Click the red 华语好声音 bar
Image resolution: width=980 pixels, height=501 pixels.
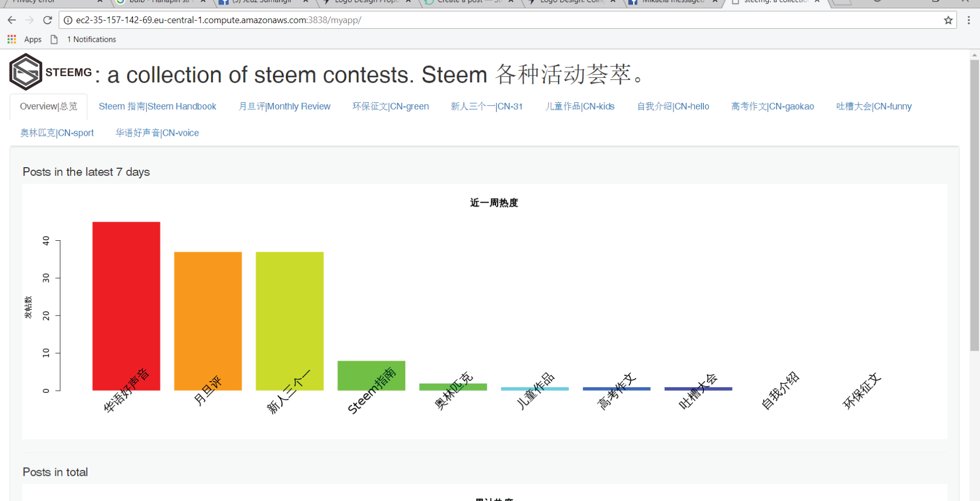[126, 306]
